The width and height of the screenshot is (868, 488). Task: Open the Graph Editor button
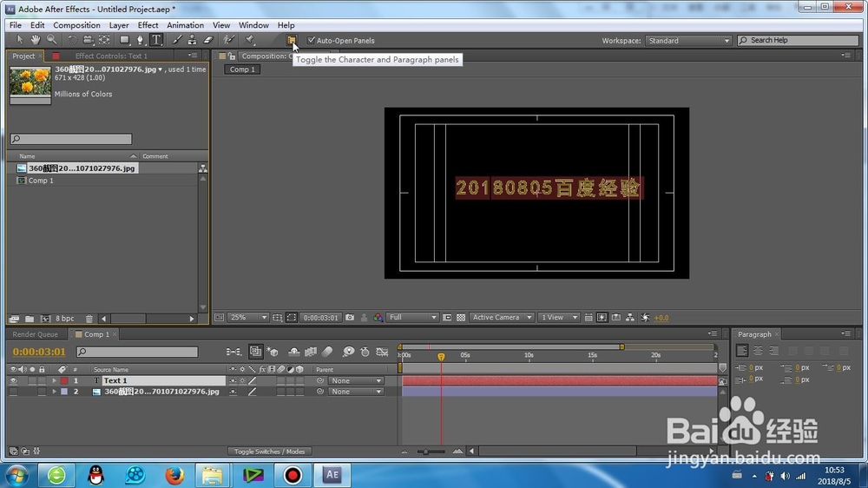tap(382, 352)
